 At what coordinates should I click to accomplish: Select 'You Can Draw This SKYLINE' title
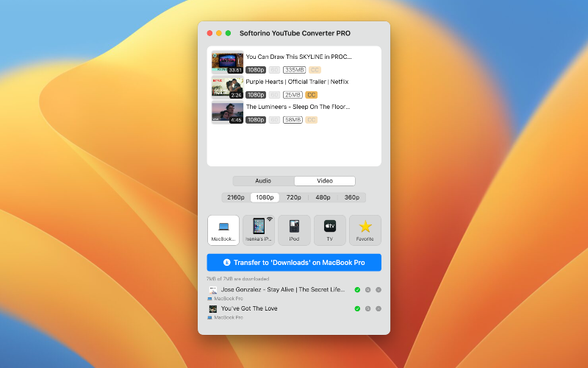pos(299,57)
